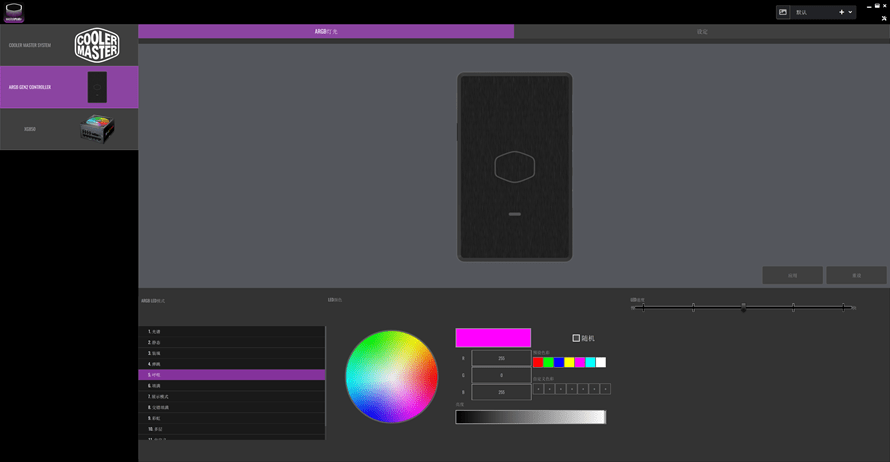Click the 应用 apply button

click(x=792, y=275)
